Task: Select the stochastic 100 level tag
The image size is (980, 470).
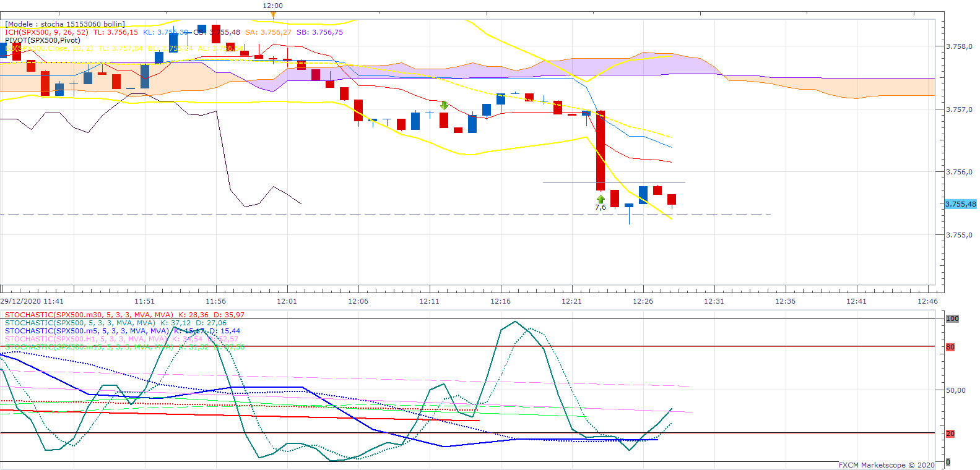Action: (x=952, y=318)
